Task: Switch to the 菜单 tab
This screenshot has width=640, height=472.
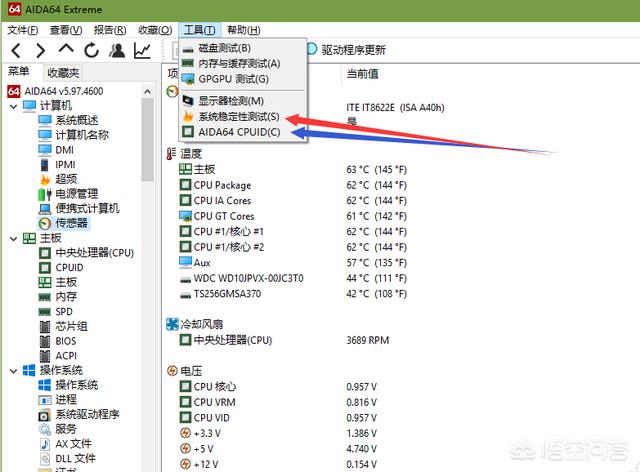Action: [19, 71]
